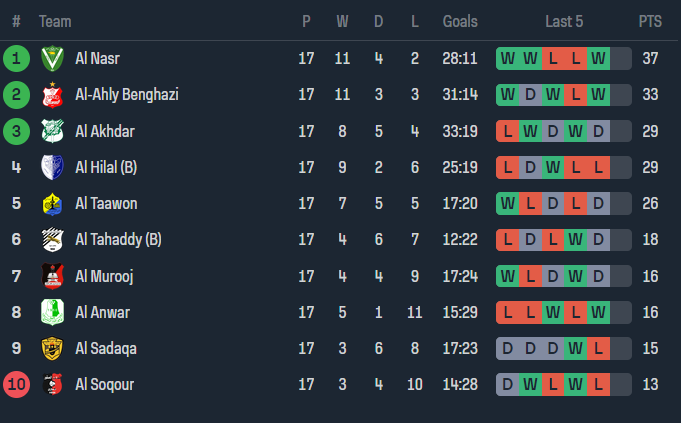
Task: Open Al-Ahly Benghazi team page link
Action: [127, 95]
